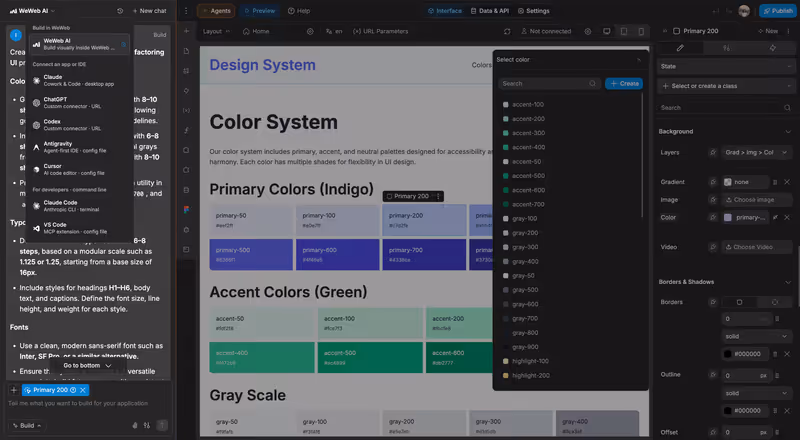This screenshot has height=440, width=800.
Task: Click the refresh icon near Not connected
Action: [x=507, y=31]
